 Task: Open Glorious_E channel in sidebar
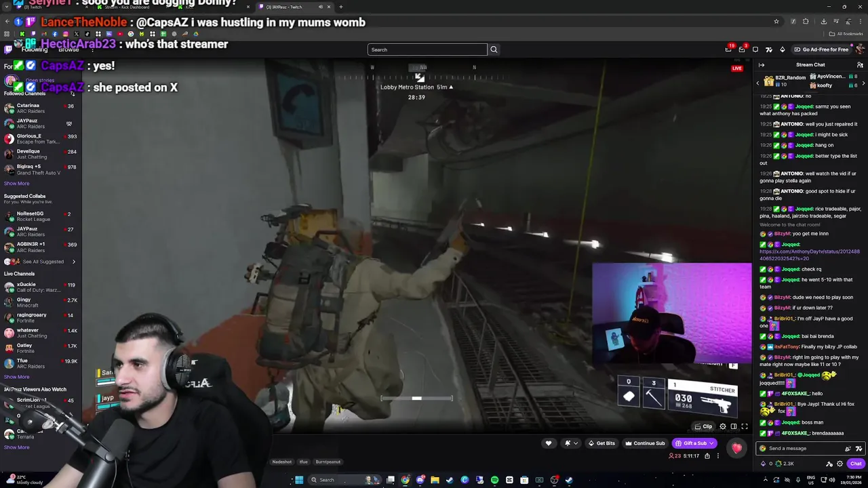pyautogui.click(x=41, y=139)
